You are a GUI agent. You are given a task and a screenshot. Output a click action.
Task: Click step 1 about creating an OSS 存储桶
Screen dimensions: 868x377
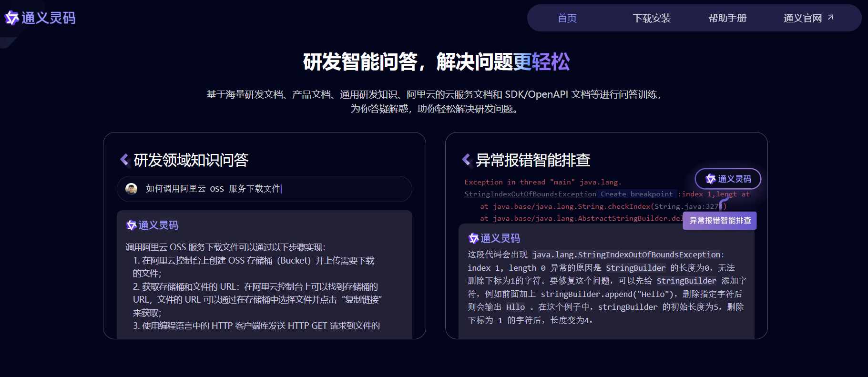pyautogui.click(x=254, y=267)
